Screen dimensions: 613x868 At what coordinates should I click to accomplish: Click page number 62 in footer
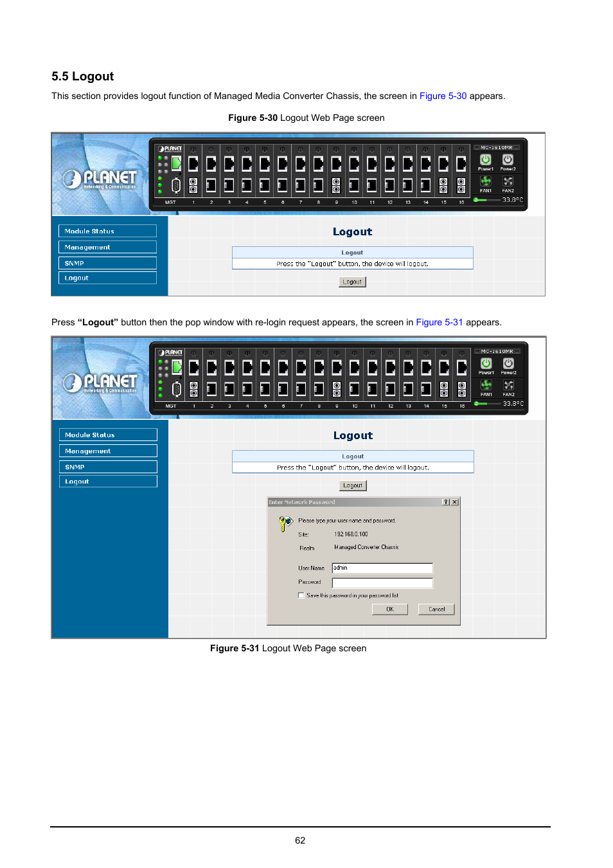(x=300, y=840)
